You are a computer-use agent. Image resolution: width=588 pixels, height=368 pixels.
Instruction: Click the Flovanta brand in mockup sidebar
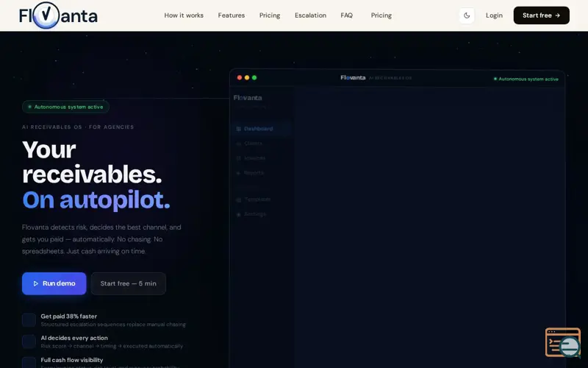pos(248,98)
